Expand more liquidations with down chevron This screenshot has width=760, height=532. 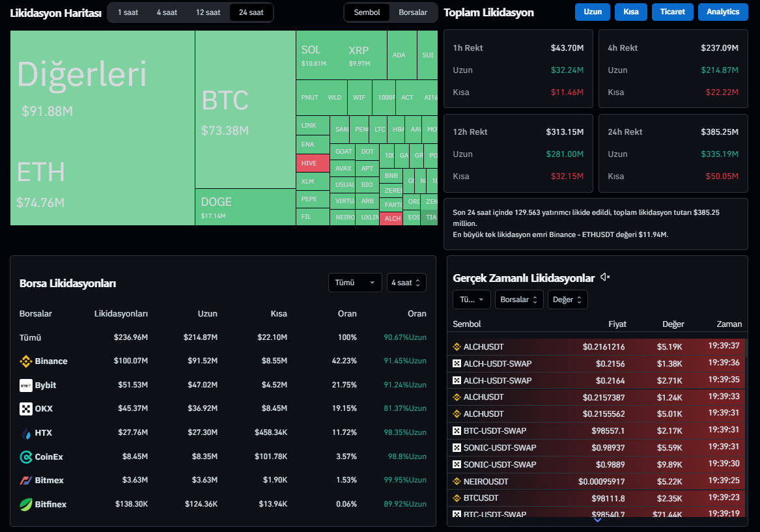click(x=598, y=520)
